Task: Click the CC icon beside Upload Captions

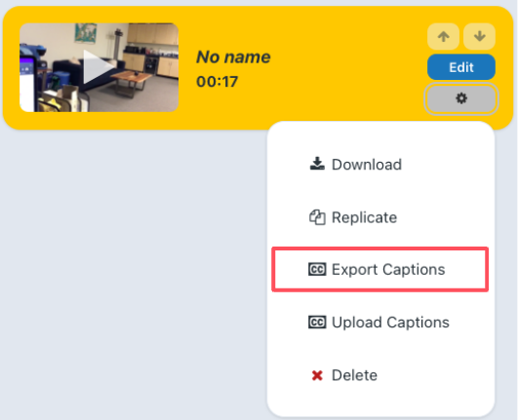Action: coord(317,322)
